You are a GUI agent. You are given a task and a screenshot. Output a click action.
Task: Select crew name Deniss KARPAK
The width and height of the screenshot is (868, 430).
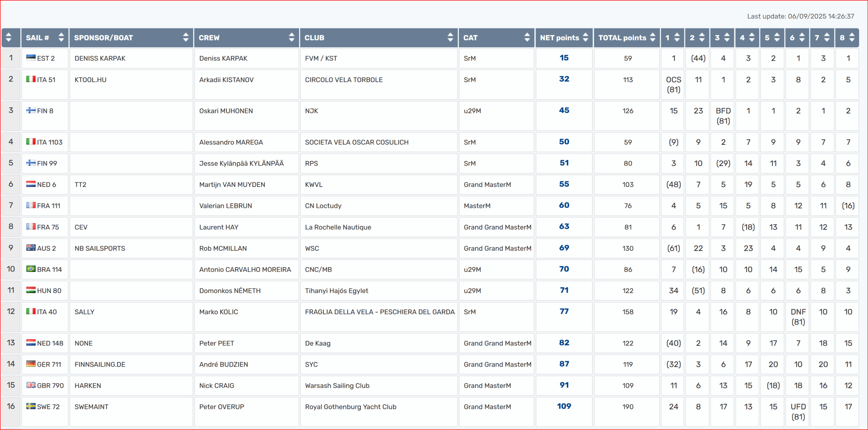pyautogui.click(x=223, y=58)
